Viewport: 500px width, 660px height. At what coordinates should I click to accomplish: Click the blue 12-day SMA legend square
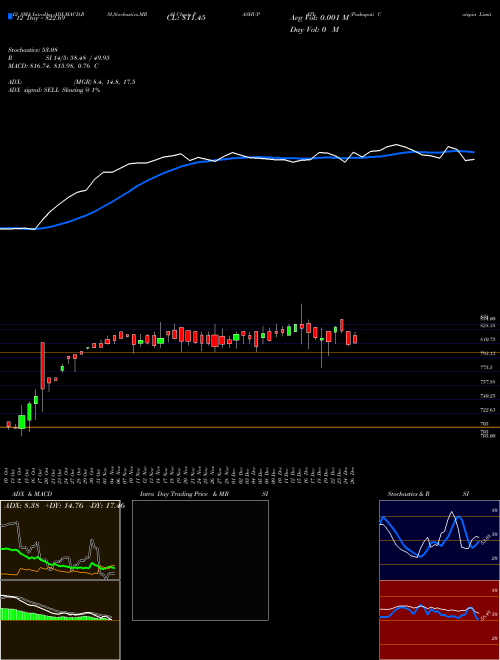(x=10, y=17)
